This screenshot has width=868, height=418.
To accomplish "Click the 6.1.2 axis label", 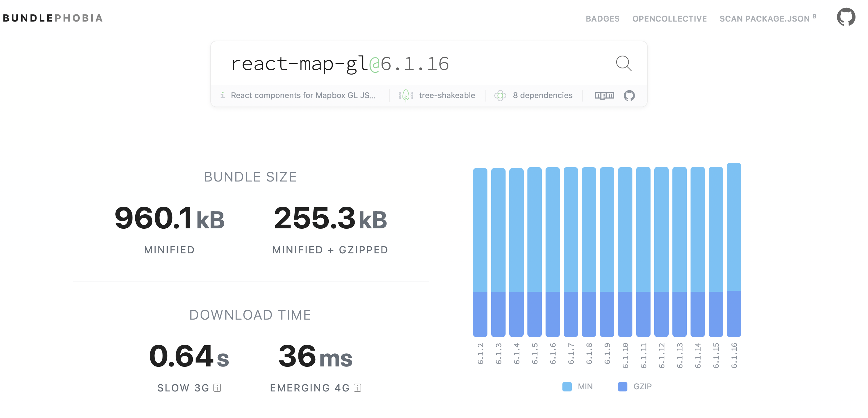I will coord(481,354).
